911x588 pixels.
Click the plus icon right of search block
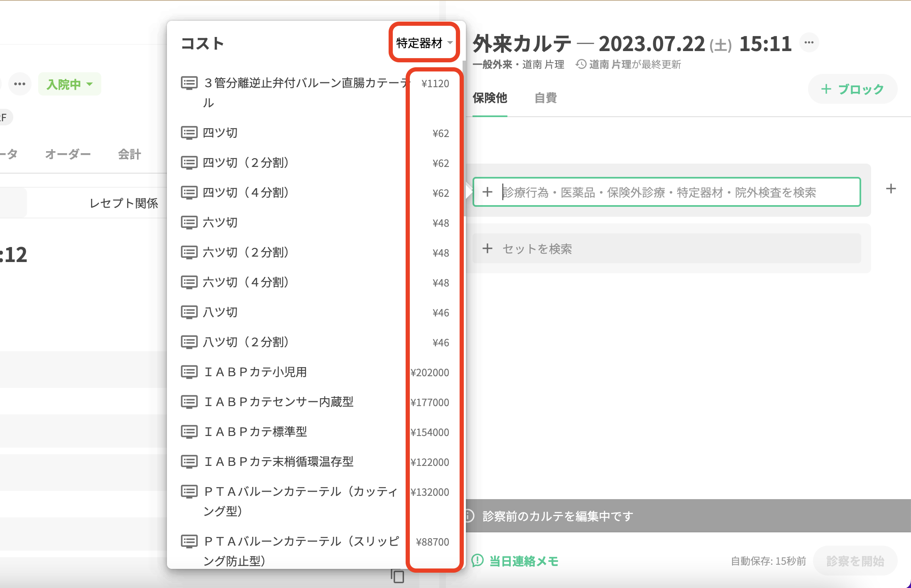click(891, 189)
